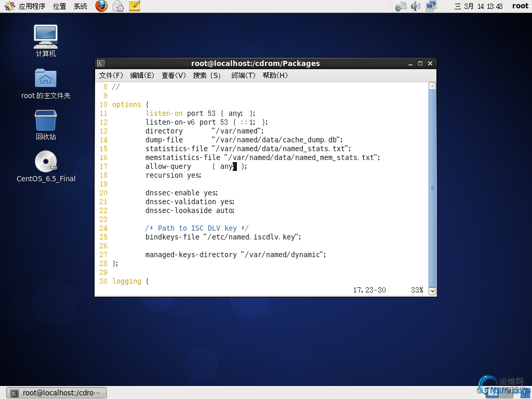The image size is (532, 399).
Task: Open the 搜索(S) menu in terminal
Action: [207, 75]
